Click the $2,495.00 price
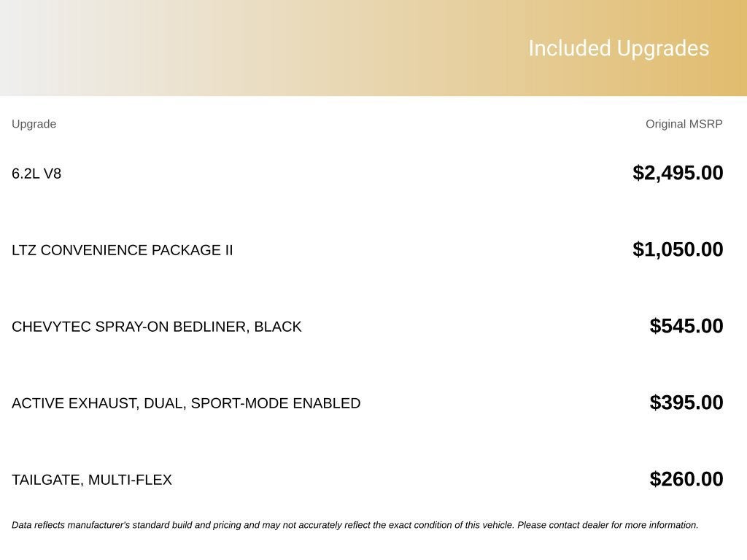Viewport: 747px width, 560px height. pos(678,173)
